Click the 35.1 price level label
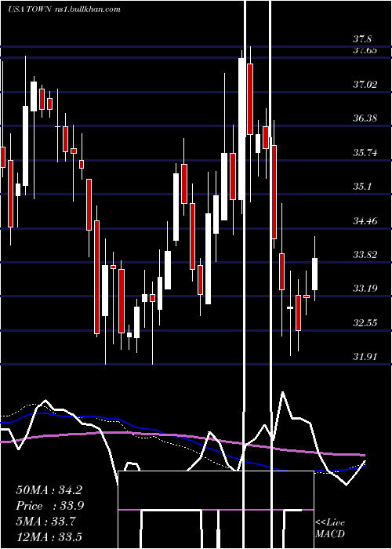Viewport: 392px width, 549px height. pyautogui.click(x=362, y=187)
